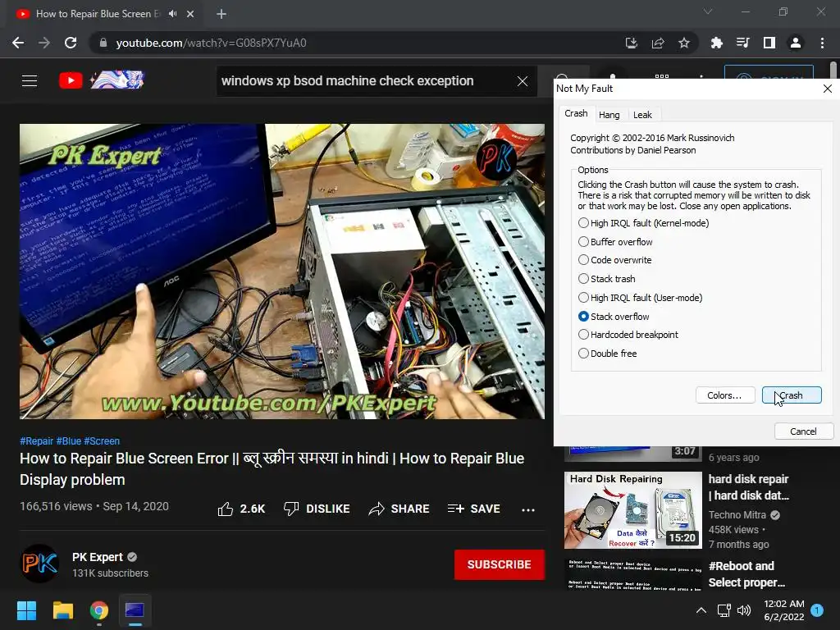This screenshot has height=630, width=840.
Task: Open the Windows Start menu
Action: pos(26,610)
